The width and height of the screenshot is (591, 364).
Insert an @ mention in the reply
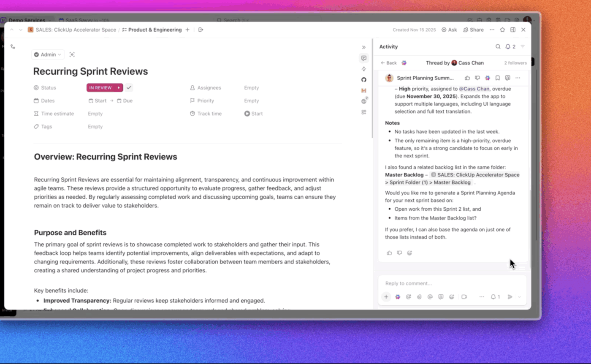[430, 297]
